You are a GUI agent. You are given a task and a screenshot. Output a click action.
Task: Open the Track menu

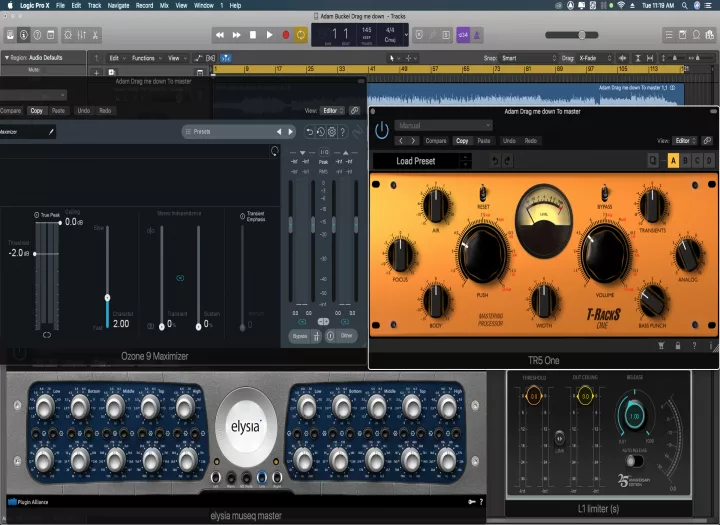click(x=94, y=6)
